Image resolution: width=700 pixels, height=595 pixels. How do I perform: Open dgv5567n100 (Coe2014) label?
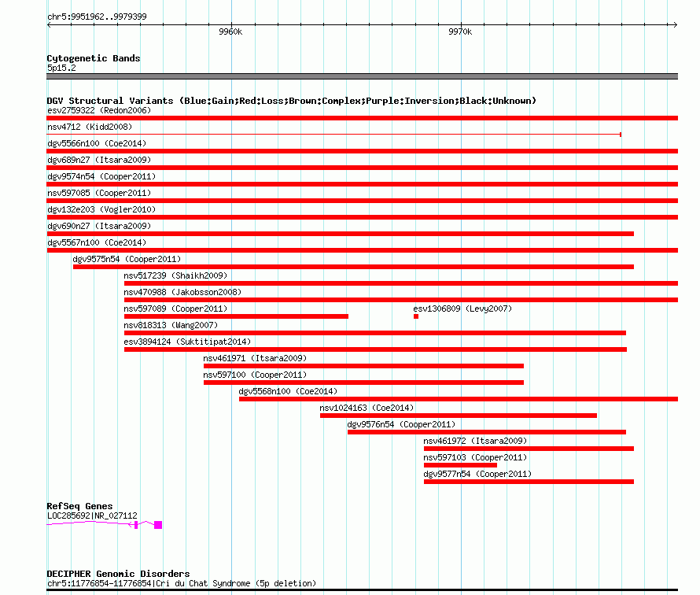(x=97, y=242)
